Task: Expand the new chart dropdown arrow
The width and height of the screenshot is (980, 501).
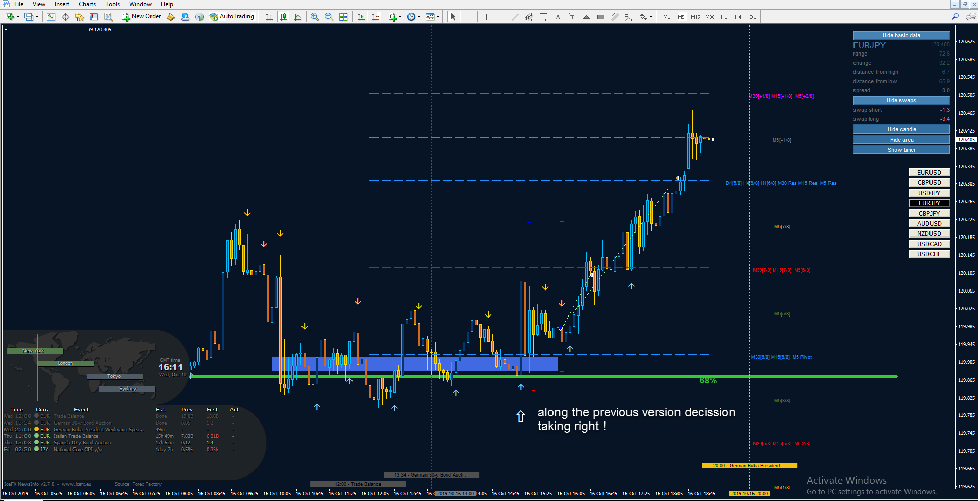Action: pos(18,17)
